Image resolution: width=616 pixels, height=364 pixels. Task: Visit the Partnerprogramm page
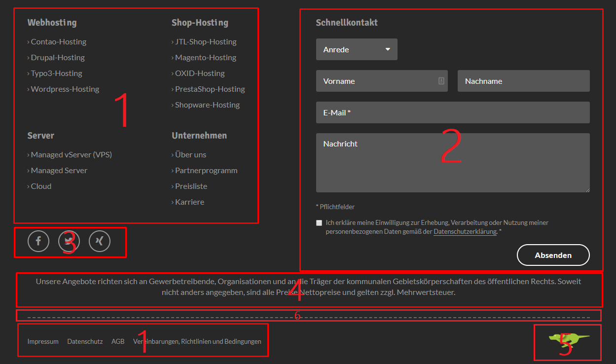tap(206, 171)
